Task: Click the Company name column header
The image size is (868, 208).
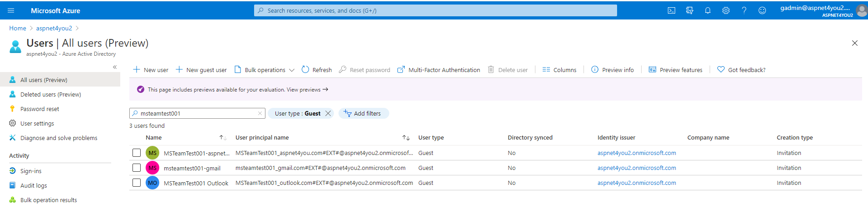Action: (x=708, y=138)
